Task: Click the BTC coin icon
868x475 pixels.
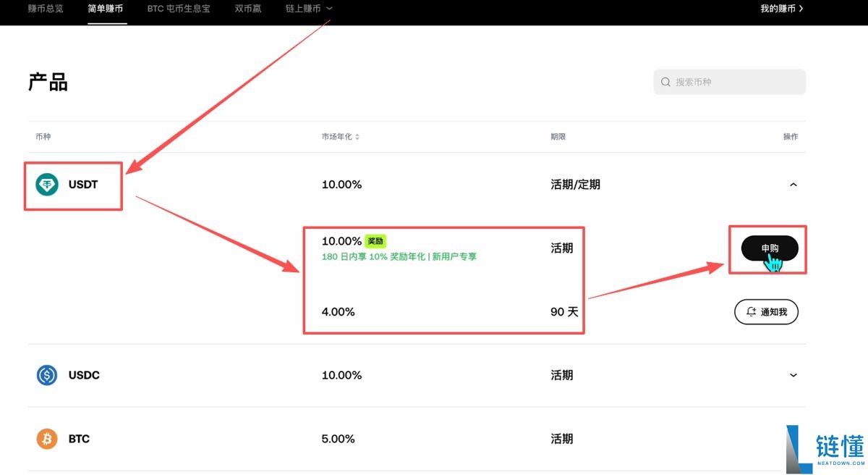Action: coord(46,439)
